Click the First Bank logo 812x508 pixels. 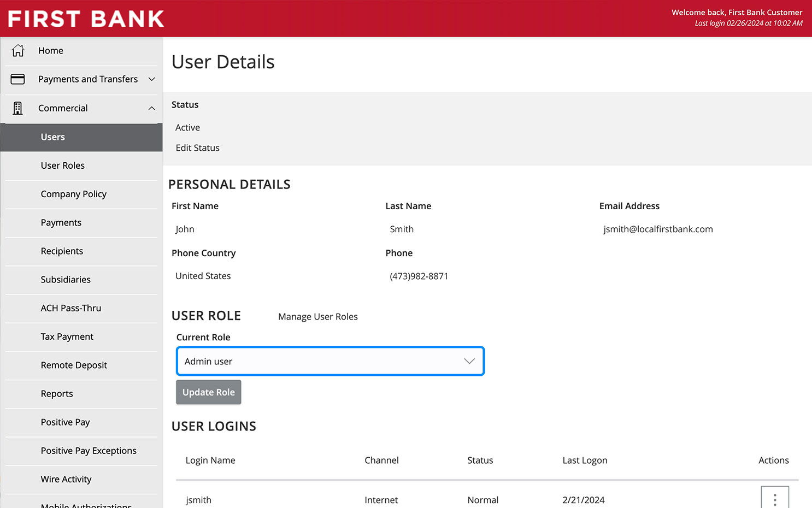click(86, 19)
